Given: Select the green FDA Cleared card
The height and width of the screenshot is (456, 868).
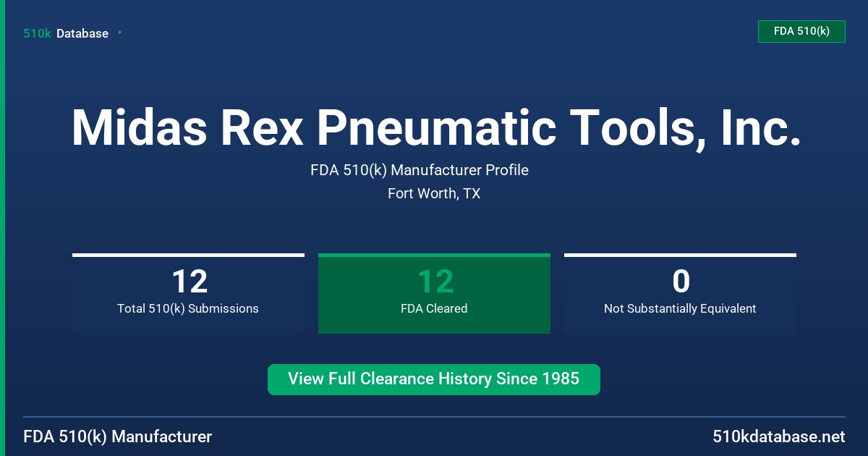Looking at the screenshot, I should click(434, 293).
